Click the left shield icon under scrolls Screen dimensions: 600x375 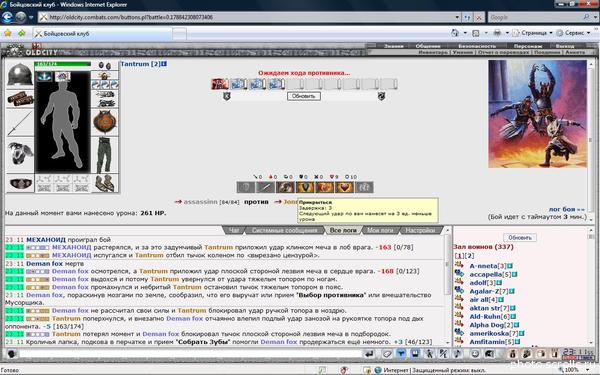click(227, 96)
